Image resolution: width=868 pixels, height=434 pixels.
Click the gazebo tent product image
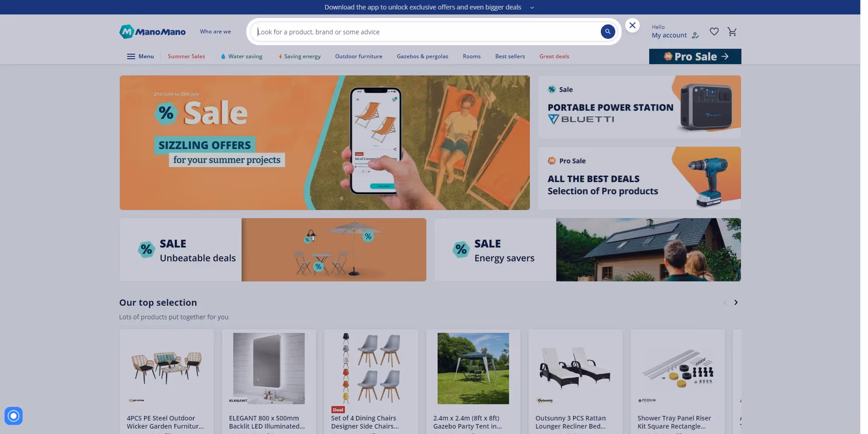(x=473, y=368)
